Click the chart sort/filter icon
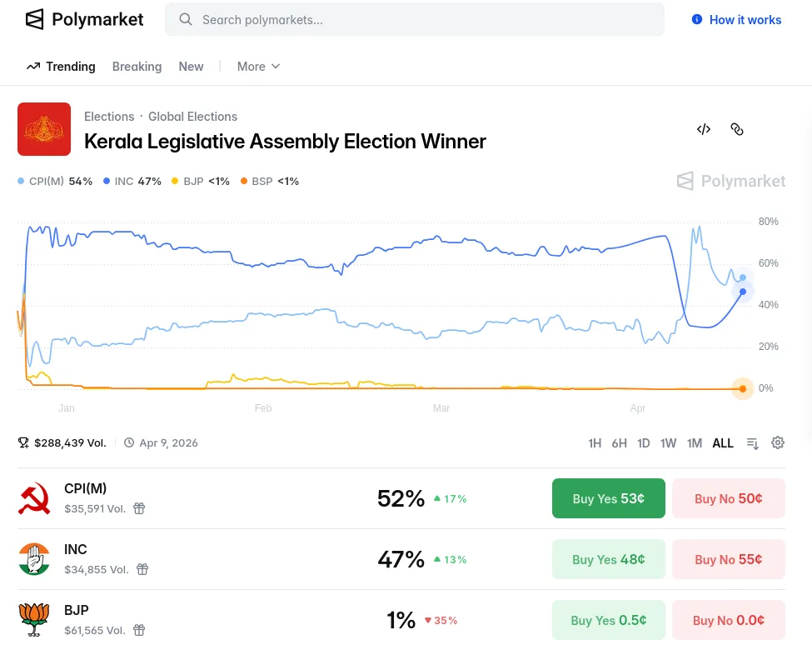Screen dimensions: 812x650 (x=753, y=443)
